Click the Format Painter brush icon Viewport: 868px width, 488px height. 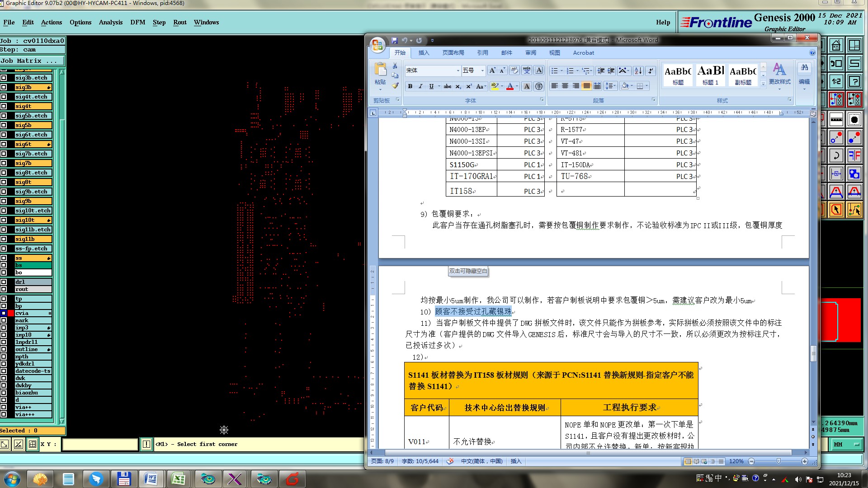[x=395, y=86]
